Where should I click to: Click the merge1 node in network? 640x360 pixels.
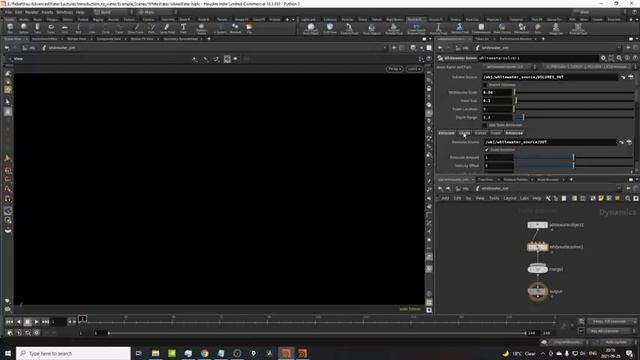click(538, 269)
